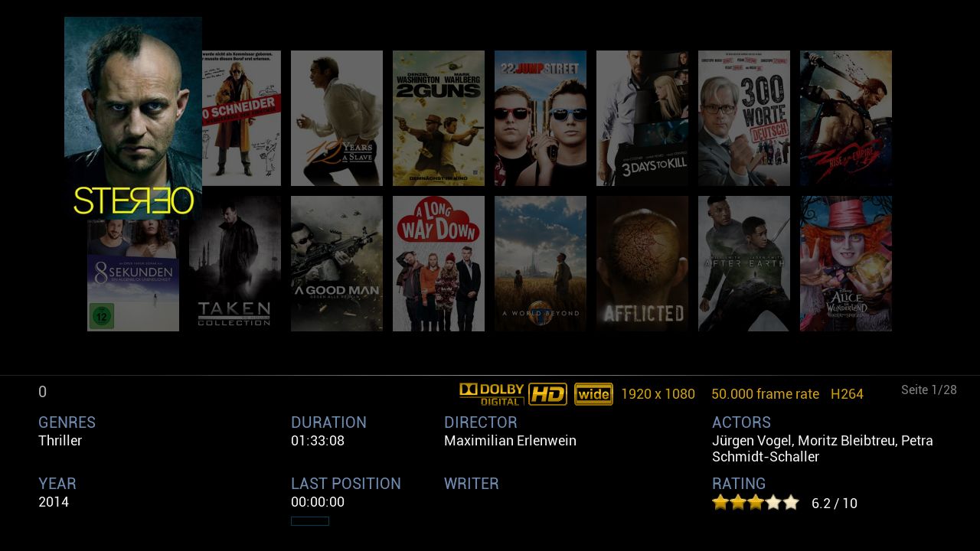The height and width of the screenshot is (551, 980).
Task: Click the Seite 1/28 page indicator
Action: (929, 390)
